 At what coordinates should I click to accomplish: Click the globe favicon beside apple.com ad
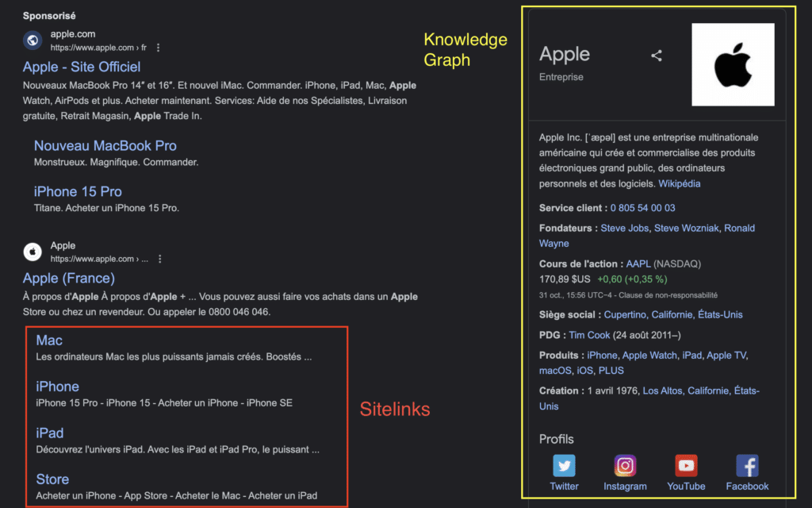click(33, 40)
